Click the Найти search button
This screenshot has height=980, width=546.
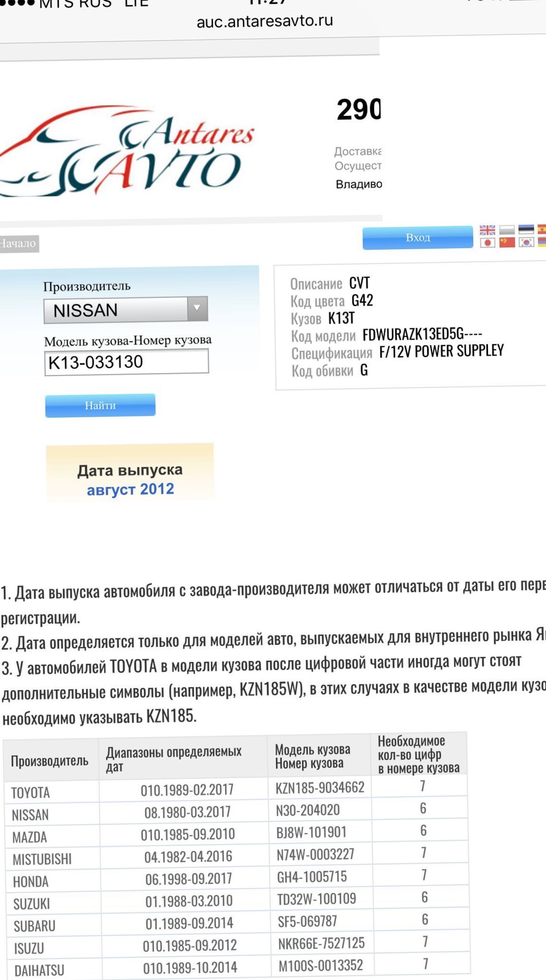click(x=100, y=405)
